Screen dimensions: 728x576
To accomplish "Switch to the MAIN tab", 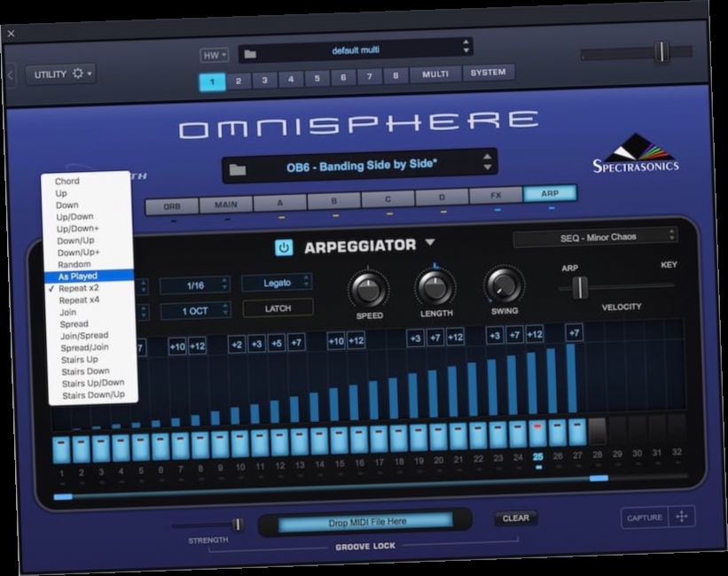I will (x=226, y=205).
